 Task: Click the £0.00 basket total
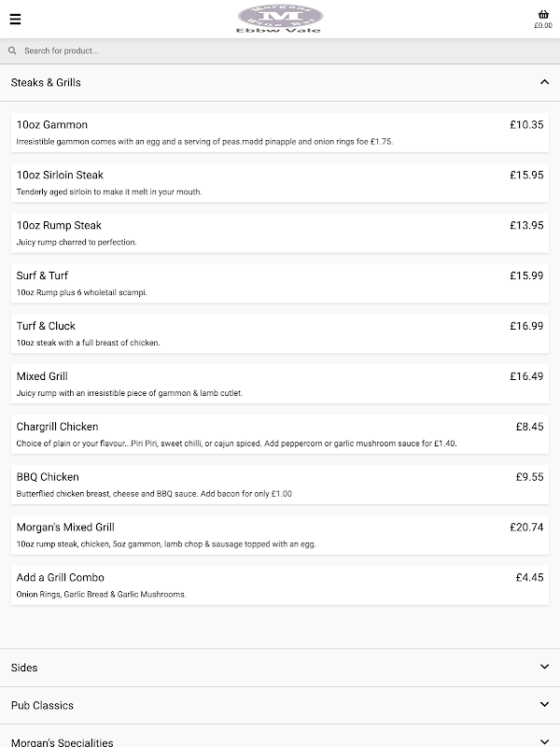543,26
